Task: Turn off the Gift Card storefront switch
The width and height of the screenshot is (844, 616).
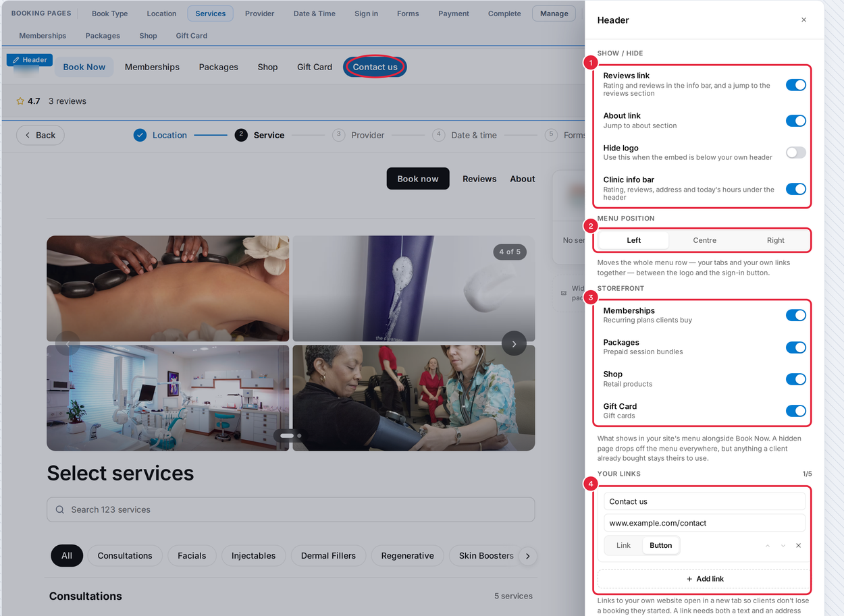Action: (795, 411)
